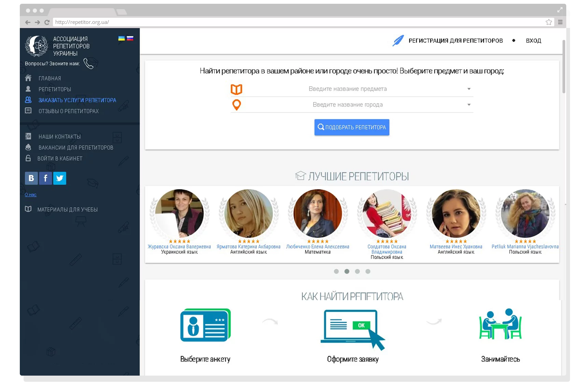Open ВОЙТИ В КАБИНЕТ menu item
Screen dimensions: 583x392
60,158
